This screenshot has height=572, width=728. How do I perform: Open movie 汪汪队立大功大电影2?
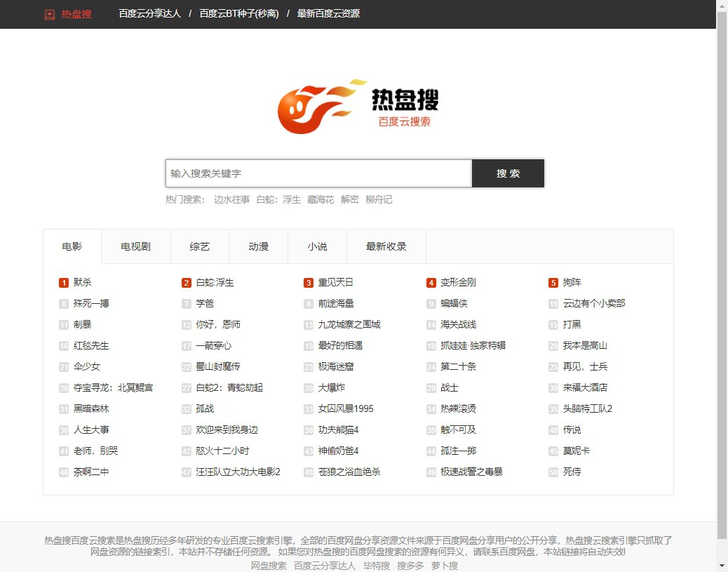[x=238, y=472]
